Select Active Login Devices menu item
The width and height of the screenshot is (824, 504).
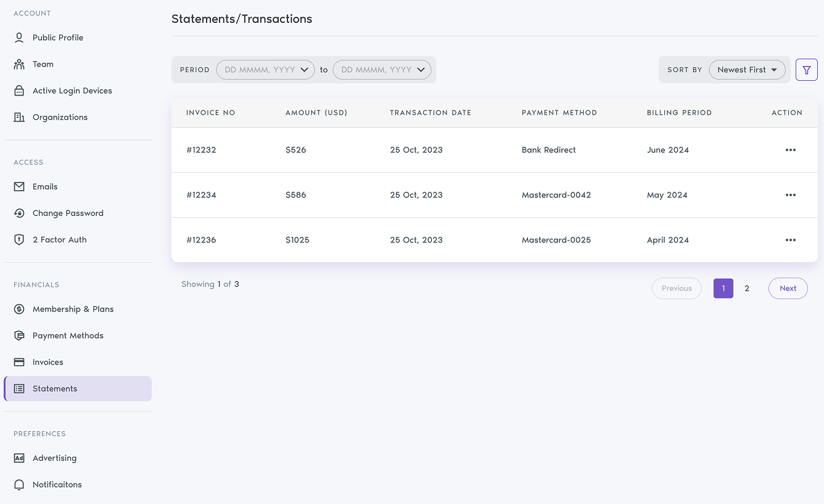click(x=72, y=91)
